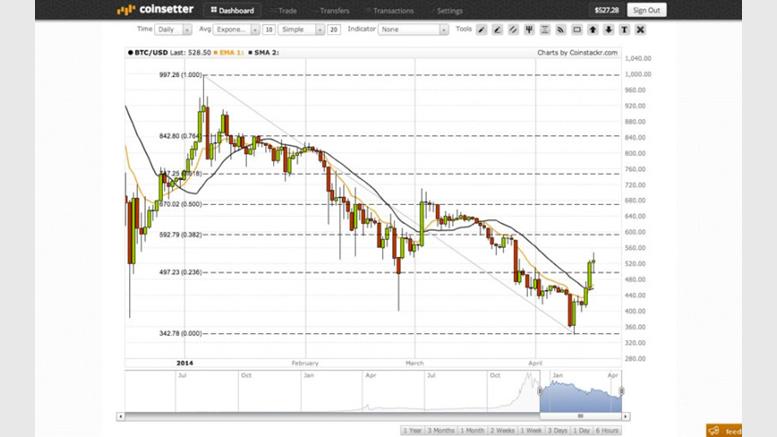Select the rectangle drawing tool

click(x=576, y=30)
